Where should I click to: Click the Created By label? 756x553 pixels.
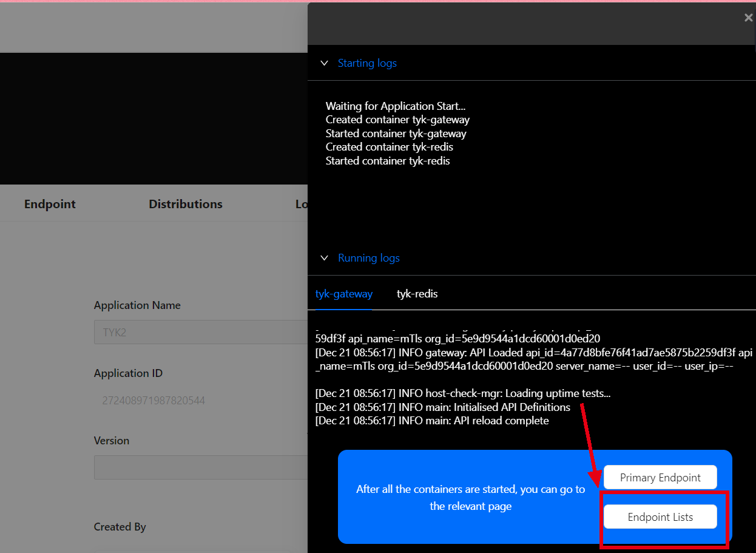pos(120,527)
